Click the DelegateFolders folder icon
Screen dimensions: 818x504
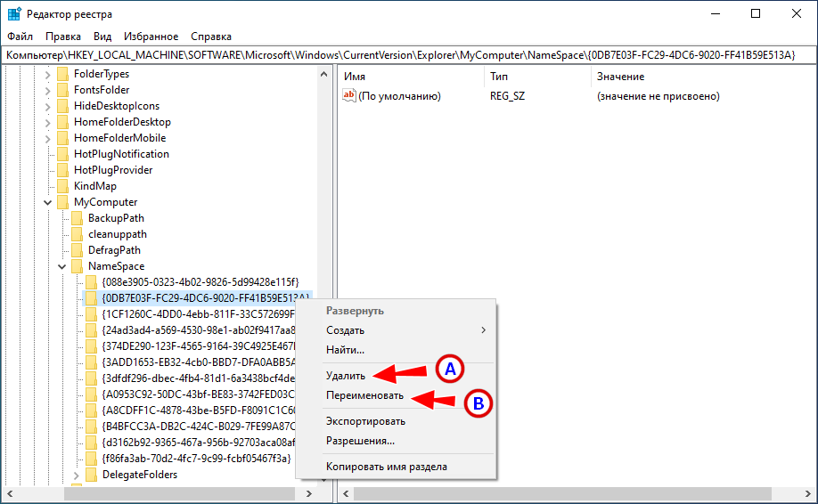[91, 475]
